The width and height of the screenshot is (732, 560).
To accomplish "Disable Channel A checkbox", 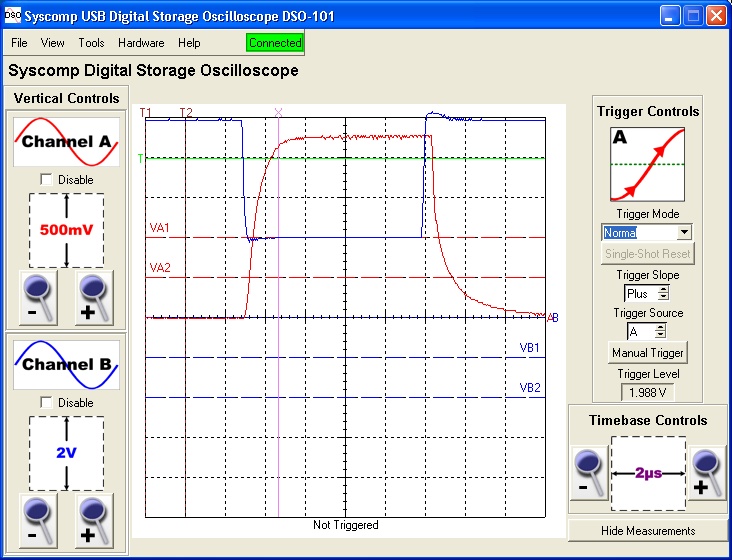I will [x=46, y=179].
